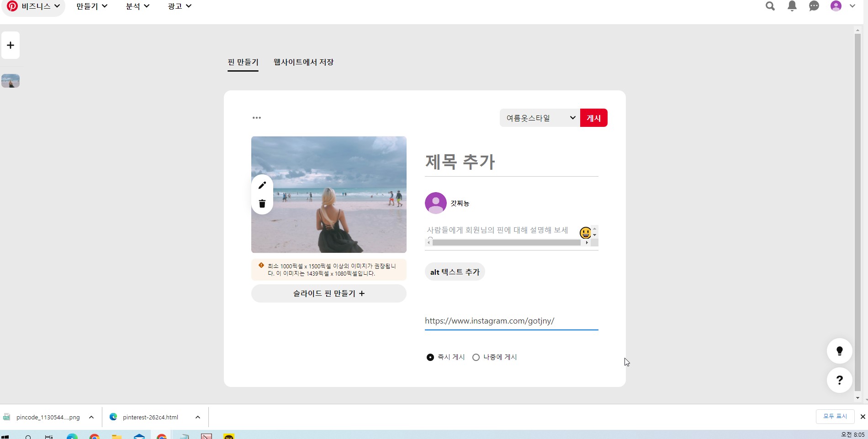Switch to the 웹사이트에서 저장 tab

click(x=304, y=62)
